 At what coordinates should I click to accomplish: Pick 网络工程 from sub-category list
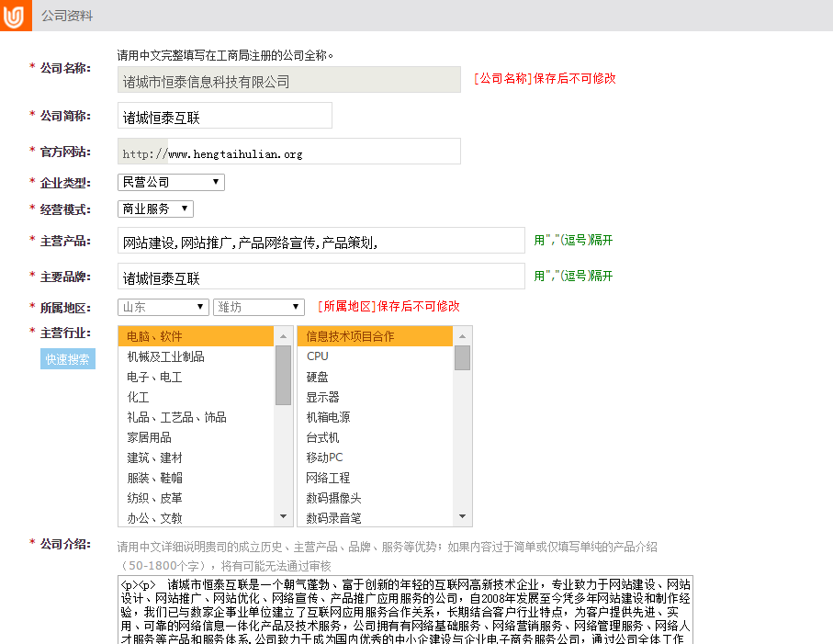click(328, 478)
